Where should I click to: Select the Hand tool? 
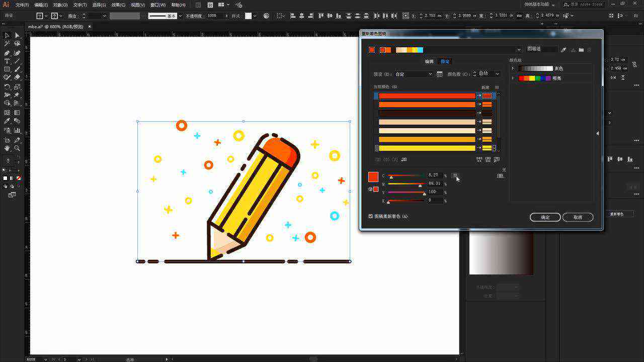(x=7, y=148)
